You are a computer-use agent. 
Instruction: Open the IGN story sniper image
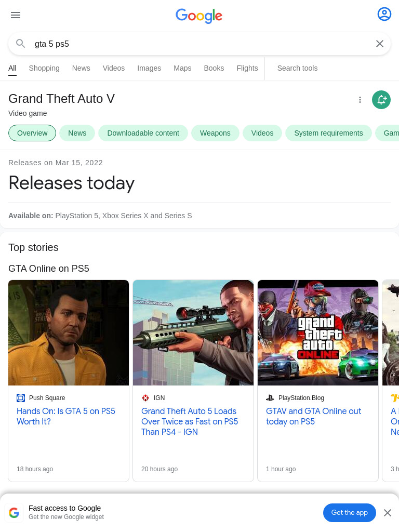click(193, 332)
